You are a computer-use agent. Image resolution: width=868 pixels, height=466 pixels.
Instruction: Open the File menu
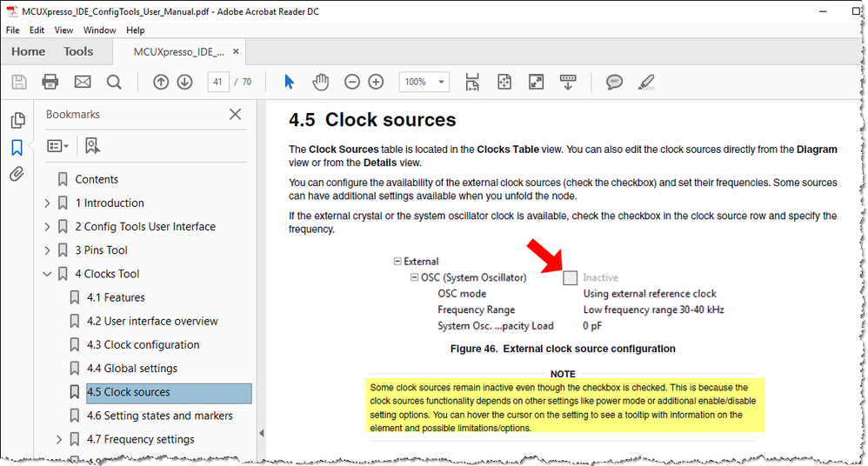pyautogui.click(x=12, y=30)
